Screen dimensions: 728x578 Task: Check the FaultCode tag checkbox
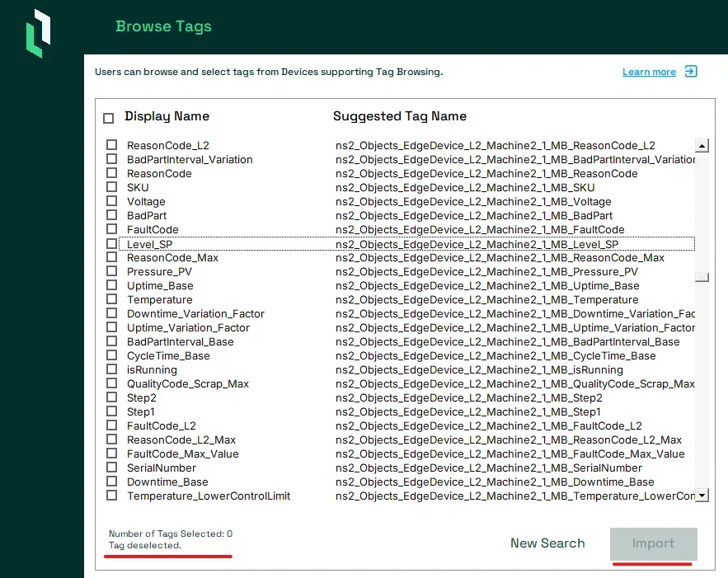(x=111, y=229)
